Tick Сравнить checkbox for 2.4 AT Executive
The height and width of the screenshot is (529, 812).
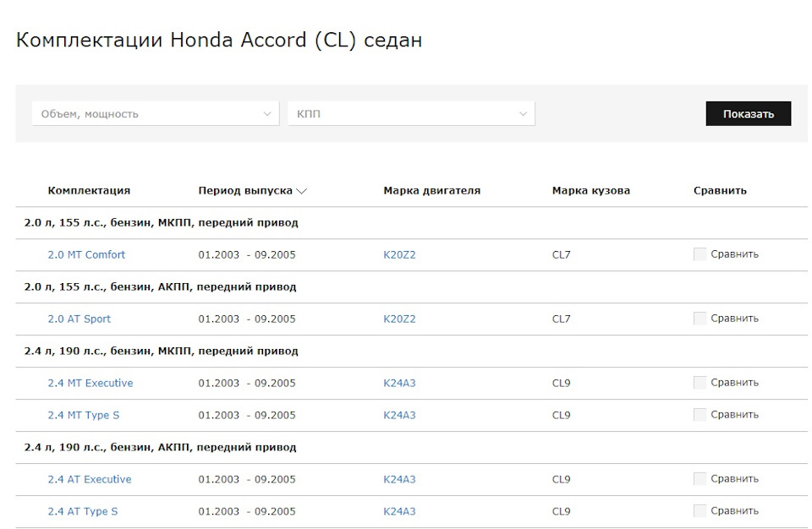coord(700,479)
